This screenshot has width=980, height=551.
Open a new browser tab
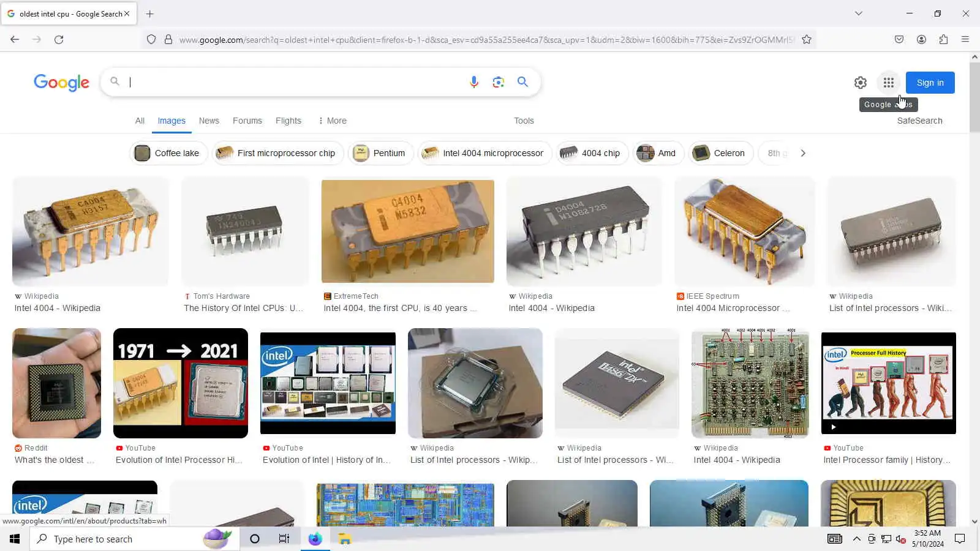[x=150, y=13]
